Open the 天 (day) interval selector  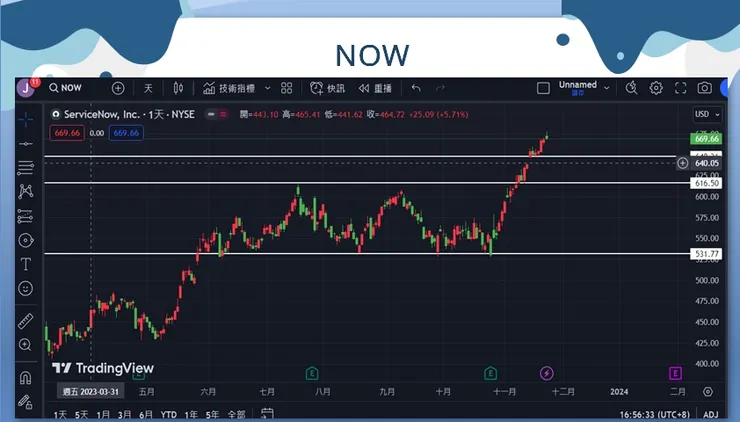point(148,88)
